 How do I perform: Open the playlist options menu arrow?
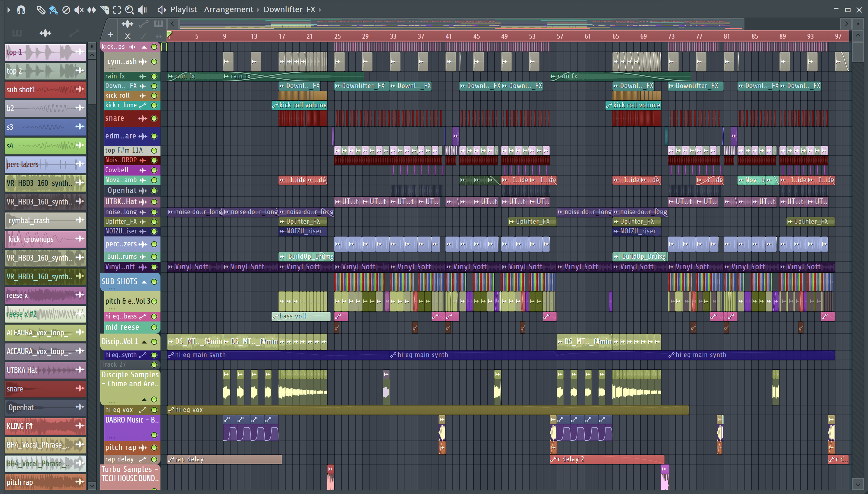click(x=9, y=10)
